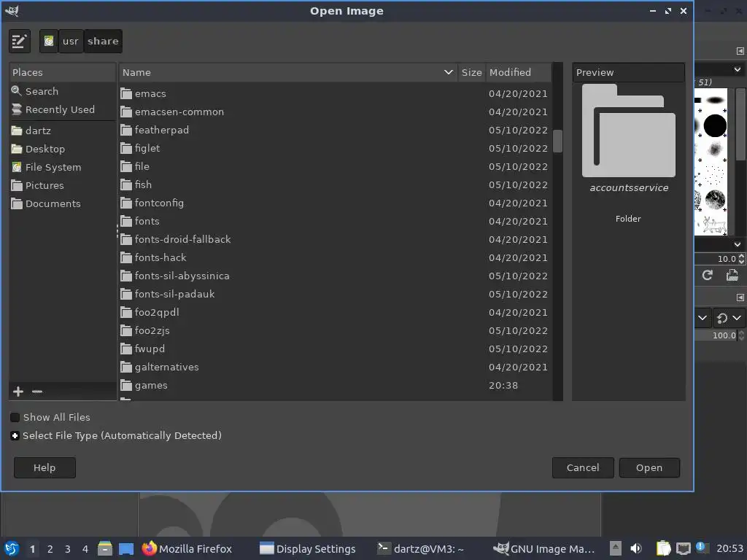Image resolution: width=747 pixels, height=560 pixels.
Task: Click the Open button
Action: pyautogui.click(x=649, y=467)
